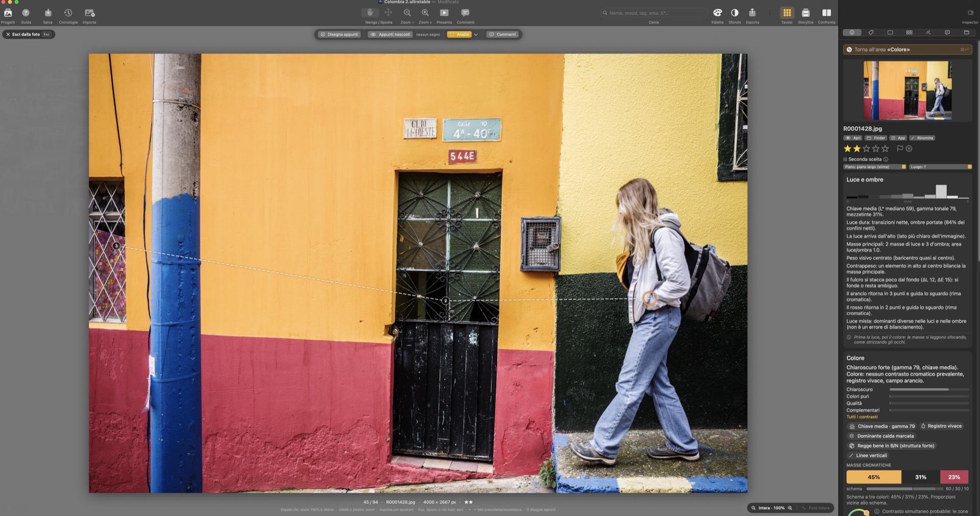Click the Esporta export icon
The height and width of the screenshot is (516, 980).
[752, 13]
